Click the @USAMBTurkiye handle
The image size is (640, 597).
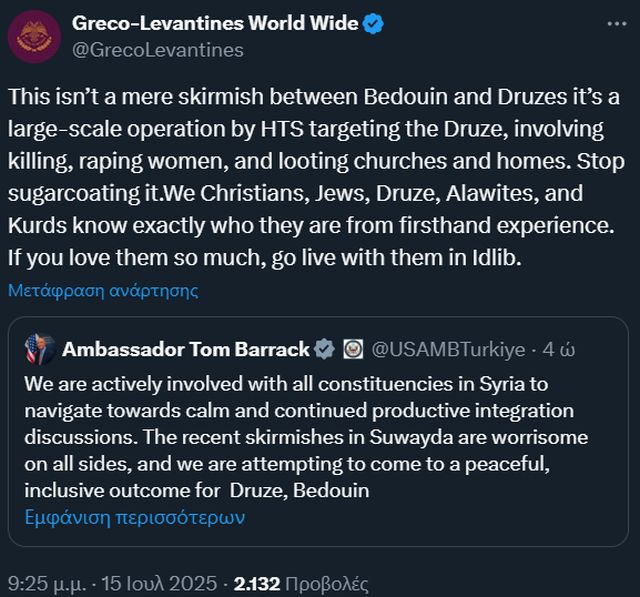click(448, 349)
